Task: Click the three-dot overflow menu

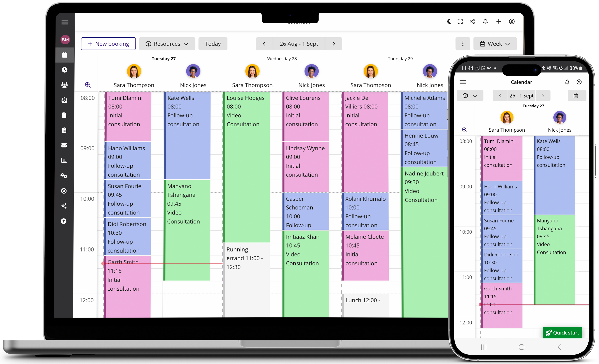Action: click(463, 43)
